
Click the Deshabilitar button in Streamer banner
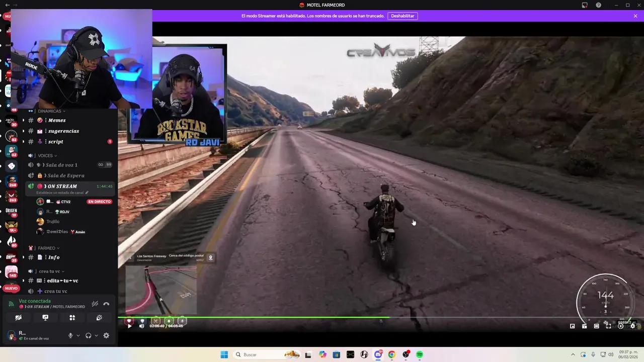(403, 16)
